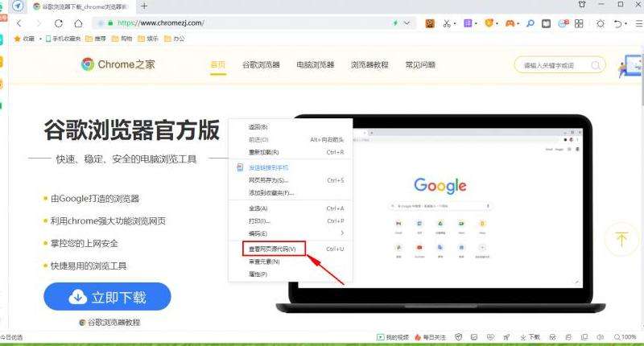Select the 浏览器教程 navigation tab
The image size is (644, 346).
pos(369,65)
